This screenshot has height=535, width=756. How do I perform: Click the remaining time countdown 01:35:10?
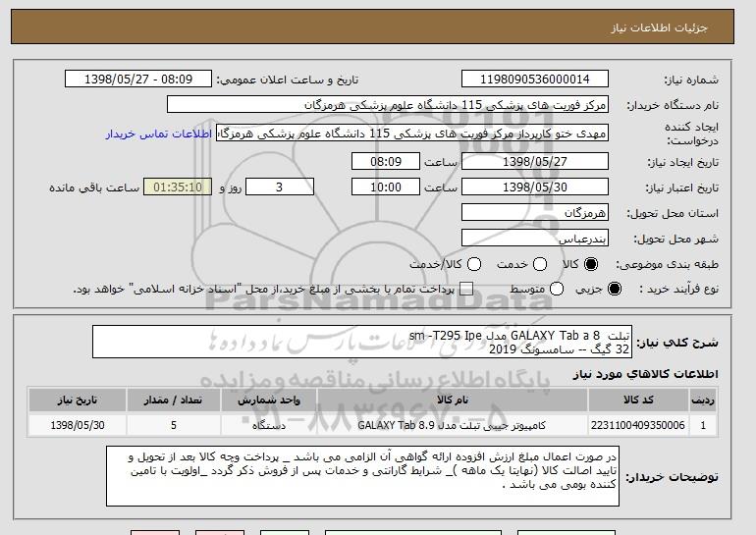click(x=178, y=187)
